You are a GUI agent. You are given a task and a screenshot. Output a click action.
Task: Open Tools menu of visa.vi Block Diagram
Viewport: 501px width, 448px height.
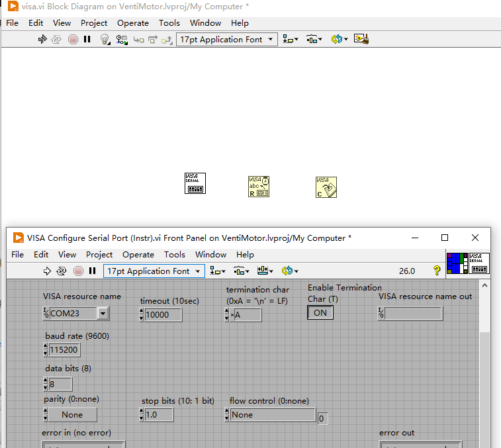[x=169, y=23]
